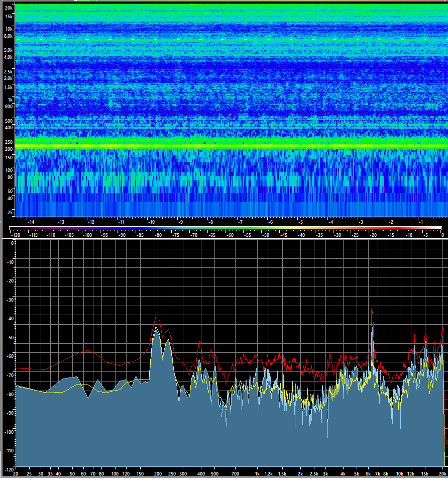Select the -11 mark on the time axis
The height and width of the screenshot is (478, 448).
121,222
